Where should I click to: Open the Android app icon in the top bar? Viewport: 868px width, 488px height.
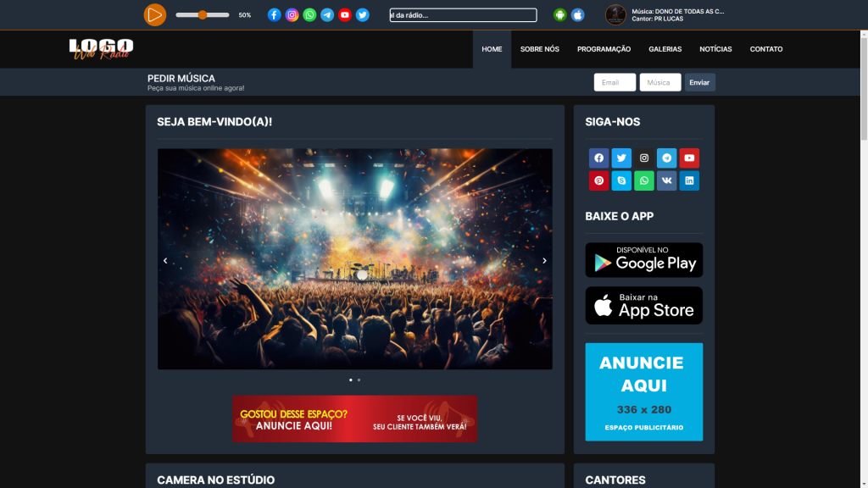click(x=559, y=15)
